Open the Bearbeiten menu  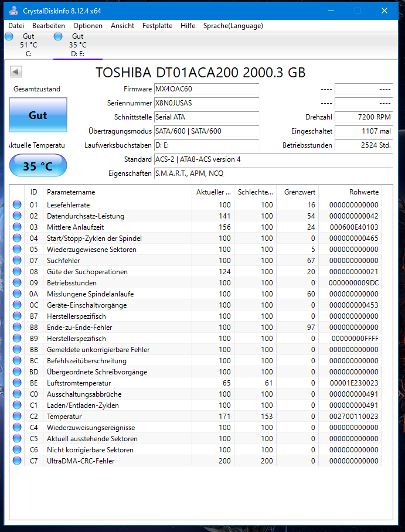click(49, 26)
